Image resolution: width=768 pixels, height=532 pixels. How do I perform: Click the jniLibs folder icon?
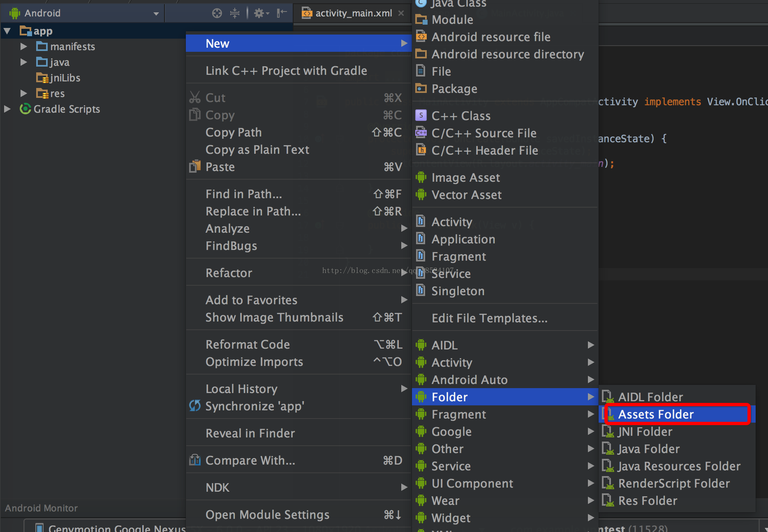point(42,78)
